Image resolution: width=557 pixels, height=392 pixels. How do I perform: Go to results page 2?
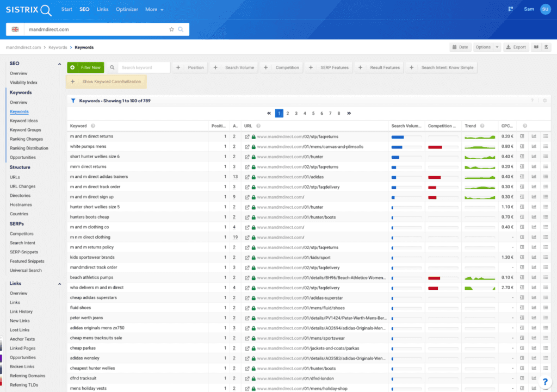coord(288,114)
